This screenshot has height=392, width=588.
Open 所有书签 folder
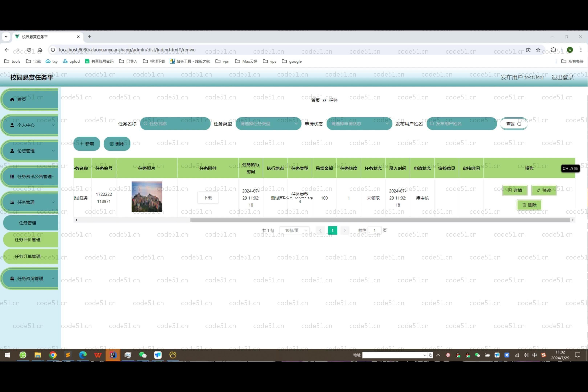pyautogui.click(x=572, y=61)
